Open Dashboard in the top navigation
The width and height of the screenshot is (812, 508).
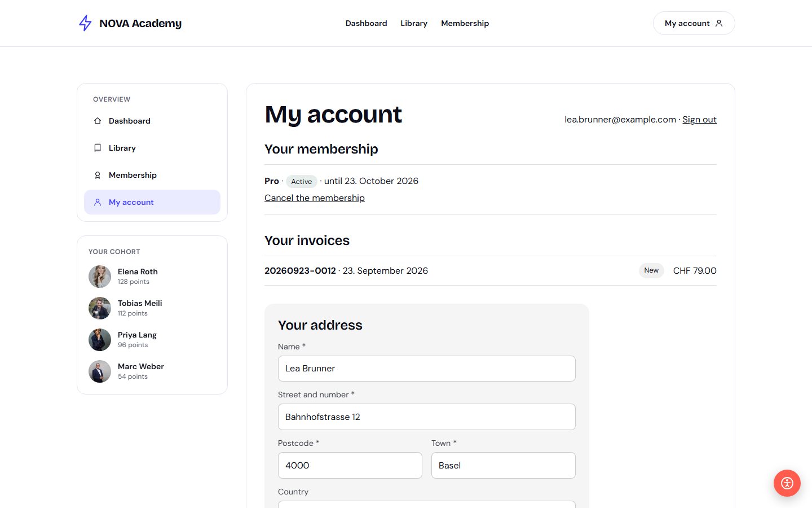click(x=367, y=23)
